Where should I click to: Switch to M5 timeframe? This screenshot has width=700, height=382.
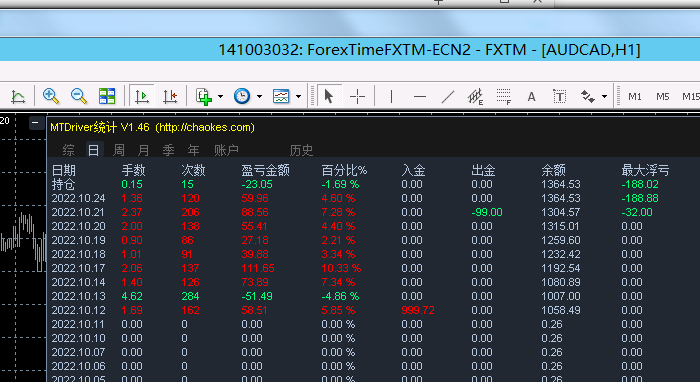tap(662, 96)
